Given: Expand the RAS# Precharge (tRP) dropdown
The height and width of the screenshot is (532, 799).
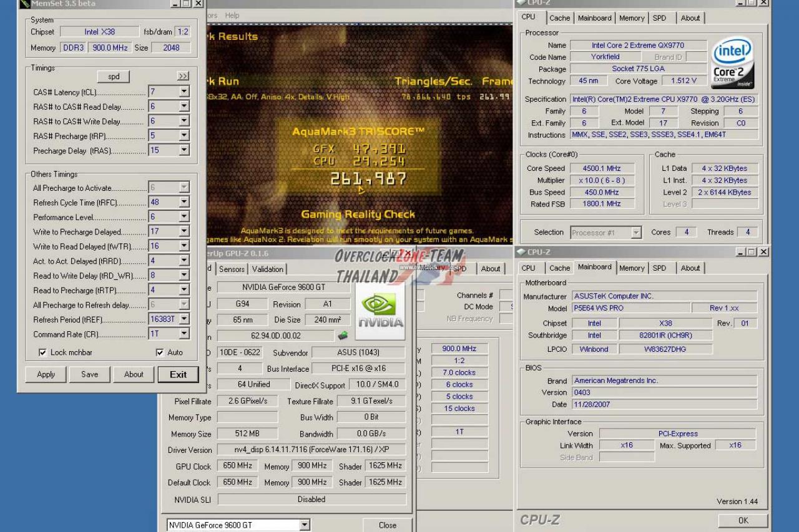Looking at the screenshot, I should coord(184,136).
